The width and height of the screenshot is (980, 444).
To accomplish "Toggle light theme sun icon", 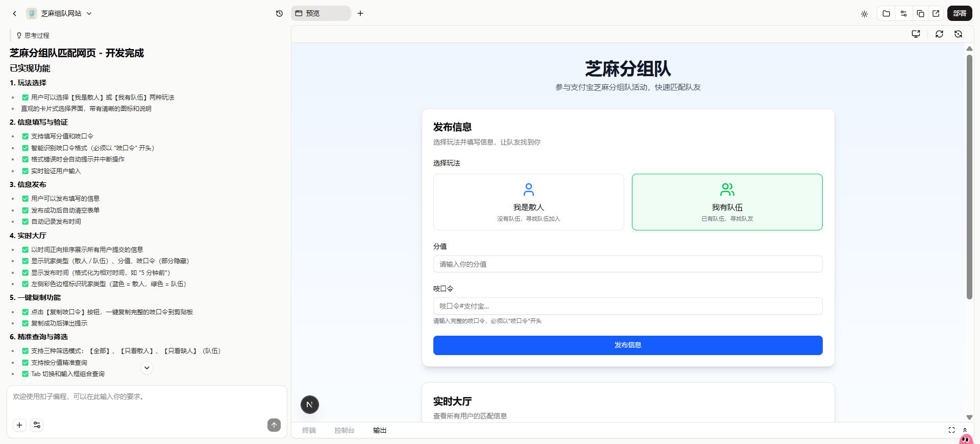I will coord(864,14).
